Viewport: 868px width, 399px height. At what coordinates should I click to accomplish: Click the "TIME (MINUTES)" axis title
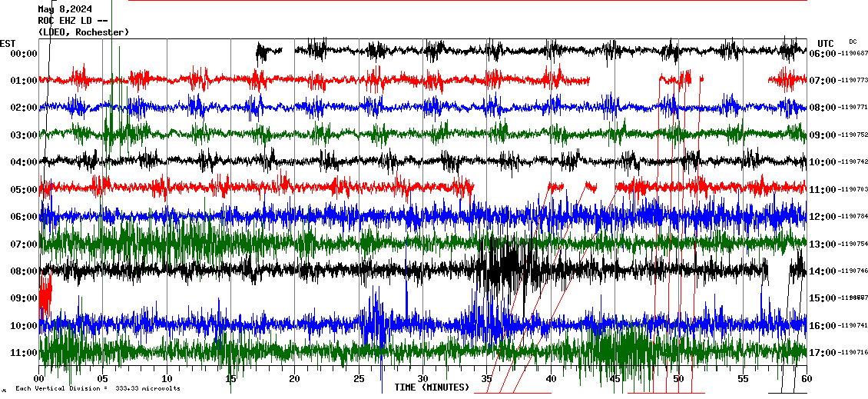[432, 387]
